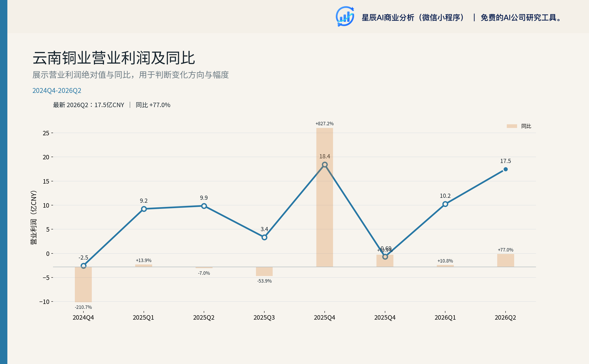The width and height of the screenshot is (589, 364).
Task: Click x-axis label 2024Q4
Action: [x=83, y=318]
